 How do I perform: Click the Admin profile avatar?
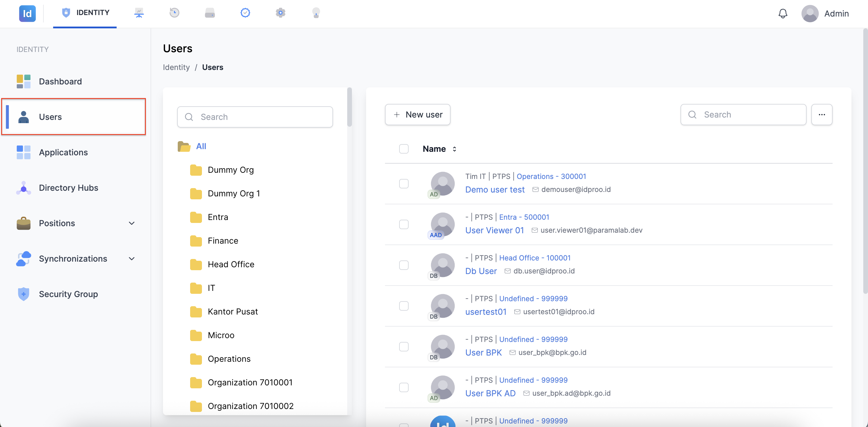pyautogui.click(x=810, y=14)
